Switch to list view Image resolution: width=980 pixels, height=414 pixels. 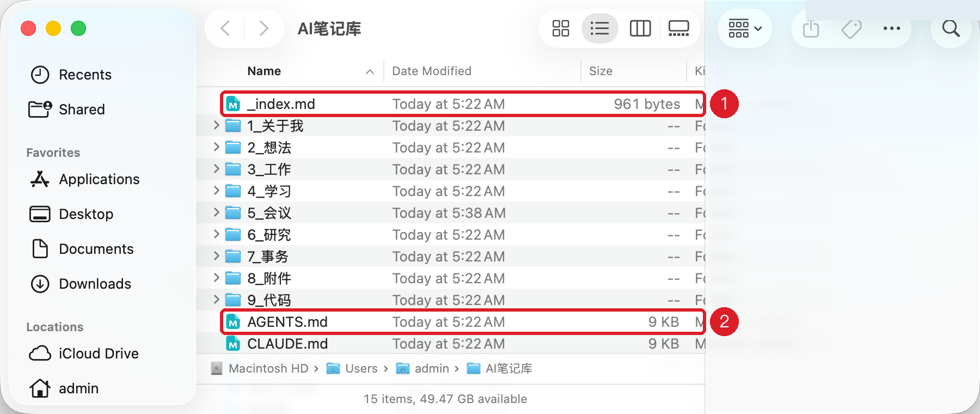(x=599, y=28)
